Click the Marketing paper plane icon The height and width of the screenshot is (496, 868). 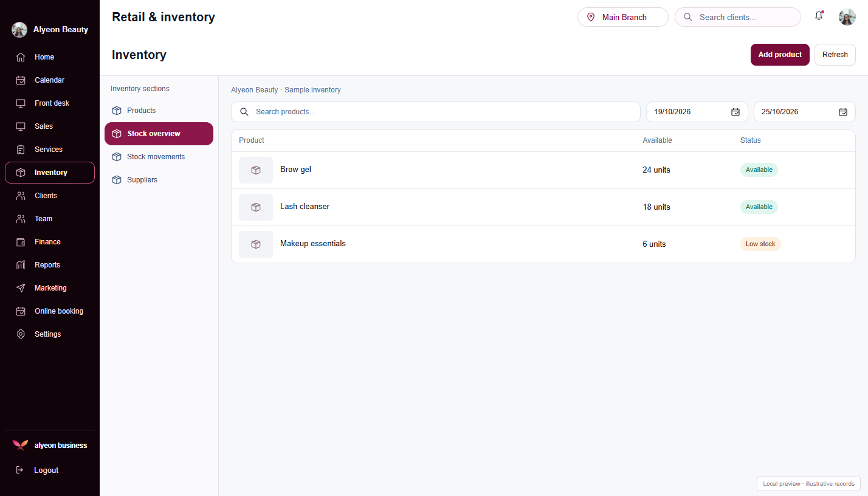pyautogui.click(x=21, y=288)
